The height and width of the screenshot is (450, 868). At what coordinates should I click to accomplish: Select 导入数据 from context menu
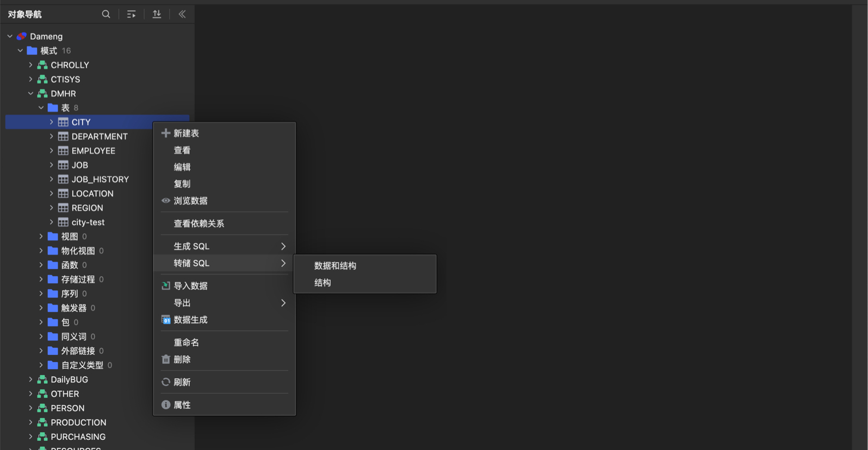[x=190, y=286]
